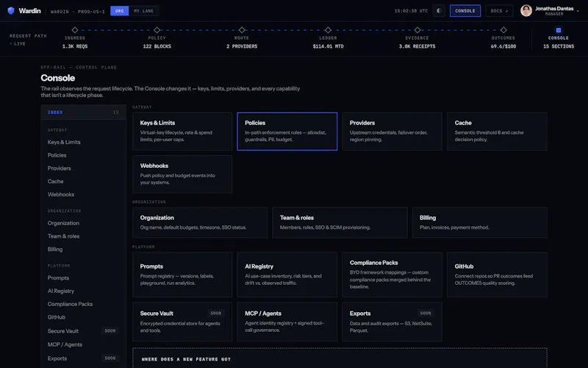Open the AI Registry card
Screen dimensions: 588x368
click(287, 275)
